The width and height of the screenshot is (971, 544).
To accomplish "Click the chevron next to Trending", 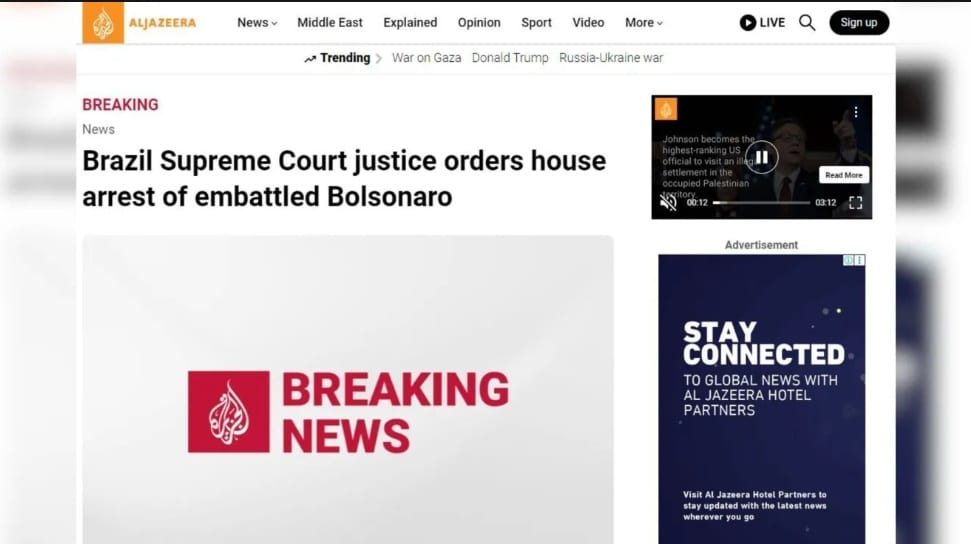I will click(x=378, y=58).
